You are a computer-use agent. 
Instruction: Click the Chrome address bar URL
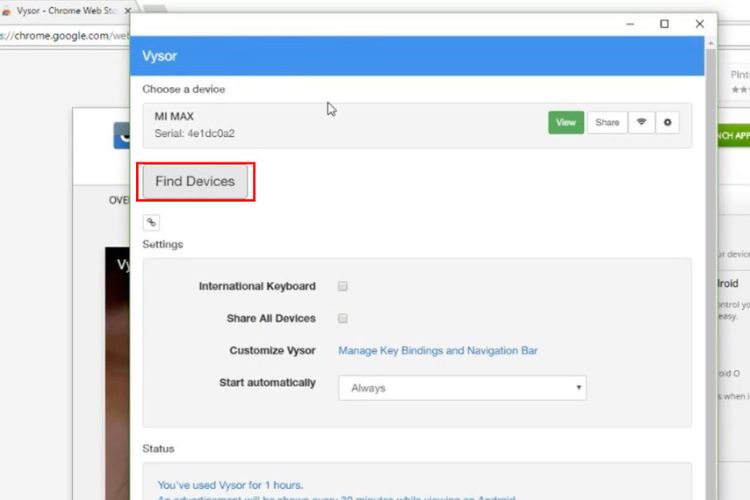point(65,36)
